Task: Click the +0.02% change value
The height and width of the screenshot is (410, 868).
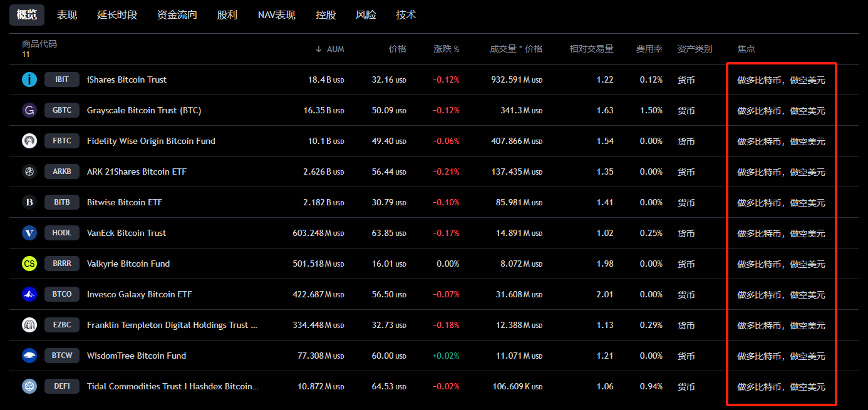Action: (x=445, y=356)
